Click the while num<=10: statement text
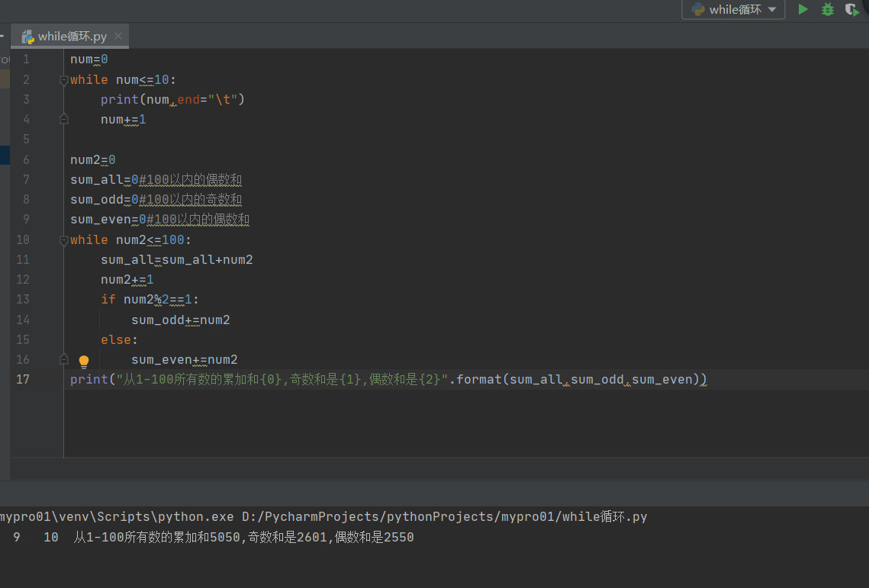Image resolution: width=869 pixels, height=588 pixels. pos(123,80)
